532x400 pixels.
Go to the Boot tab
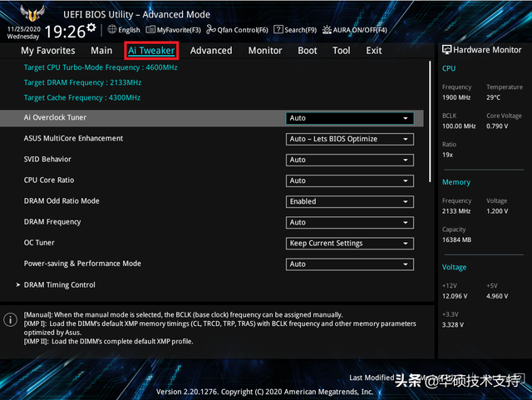click(308, 51)
